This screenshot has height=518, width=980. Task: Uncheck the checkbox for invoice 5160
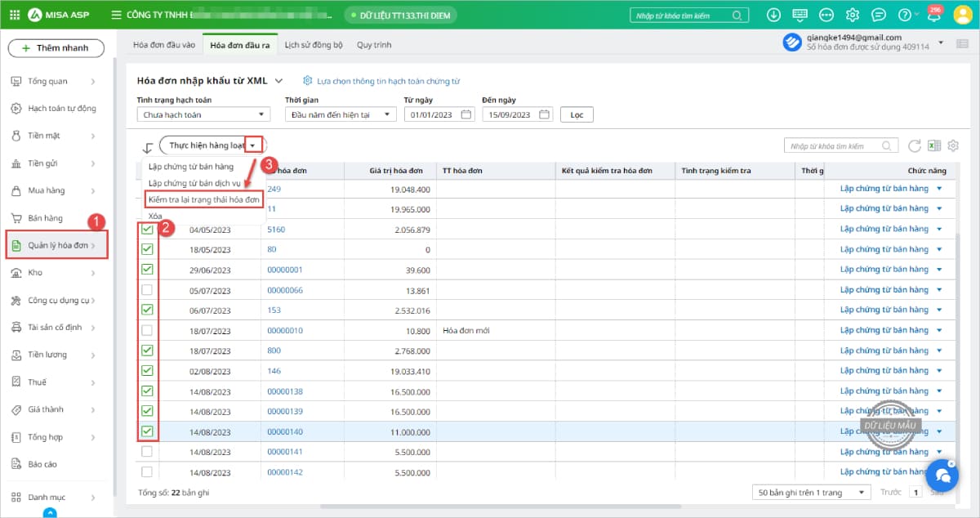coord(147,230)
